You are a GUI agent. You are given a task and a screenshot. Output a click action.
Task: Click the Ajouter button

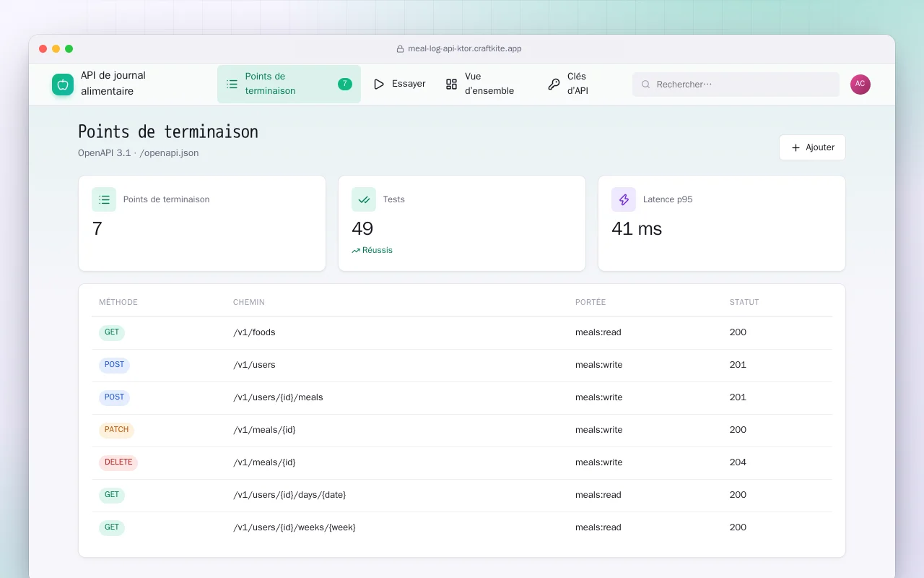click(812, 147)
